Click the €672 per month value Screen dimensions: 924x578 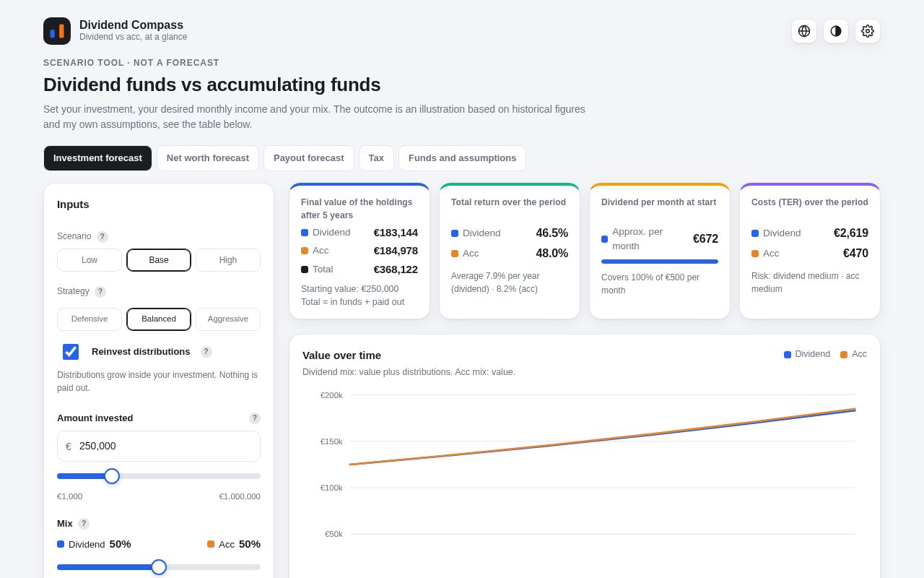click(705, 239)
